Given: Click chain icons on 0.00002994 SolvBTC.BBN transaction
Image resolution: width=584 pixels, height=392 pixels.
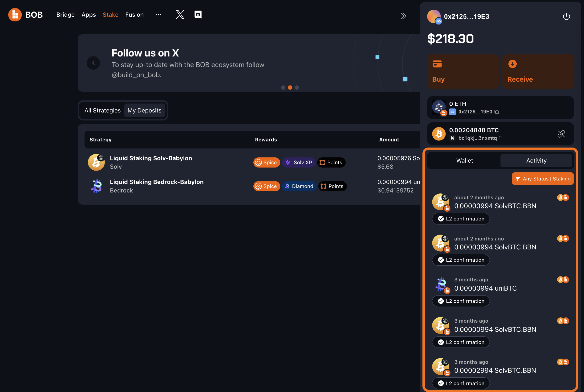Looking at the screenshot, I should click(x=563, y=362).
